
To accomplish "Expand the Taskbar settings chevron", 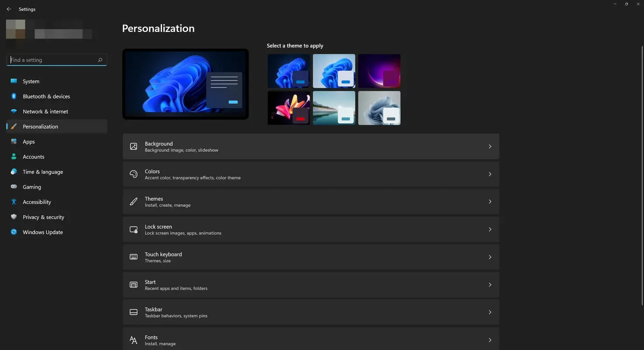I will pyautogui.click(x=490, y=312).
